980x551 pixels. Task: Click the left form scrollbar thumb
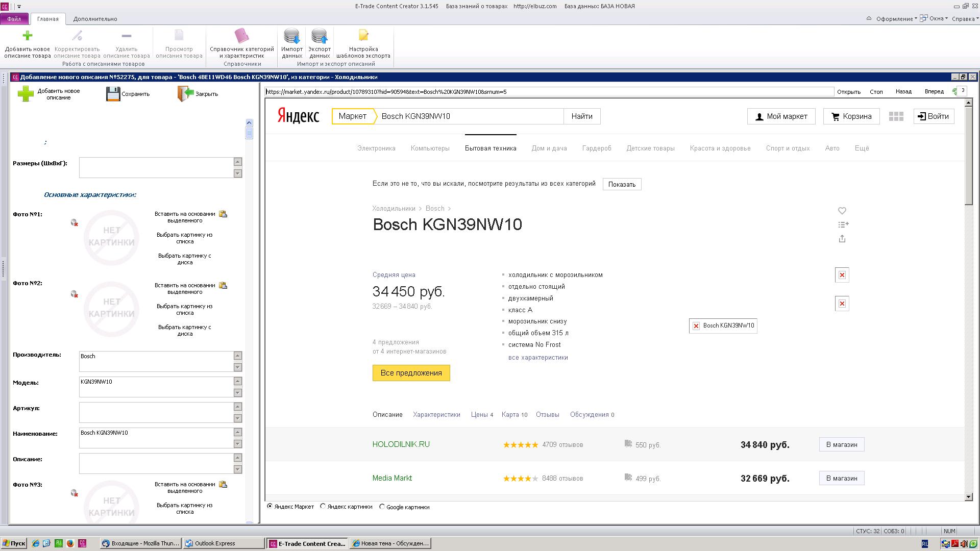click(249, 133)
